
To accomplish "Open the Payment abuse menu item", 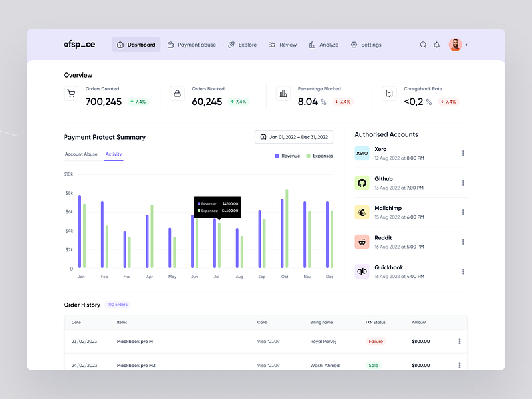I will (x=192, y=45).
